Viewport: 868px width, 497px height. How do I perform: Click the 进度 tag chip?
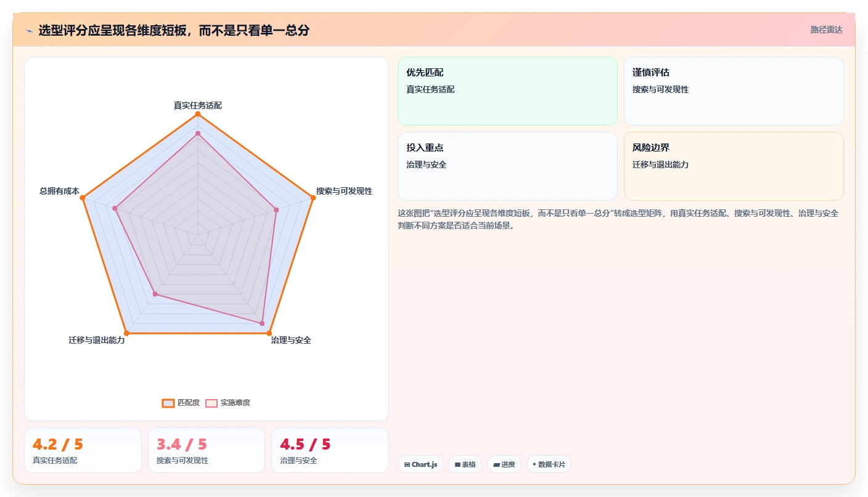pyautogui.click(x=504, y=464)
